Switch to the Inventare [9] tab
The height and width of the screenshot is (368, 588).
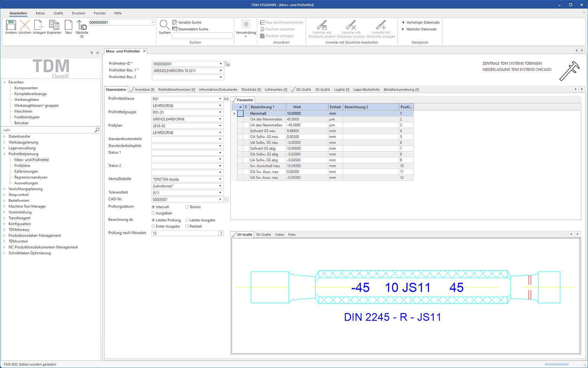pyautogui.click(x=142, y=90)
